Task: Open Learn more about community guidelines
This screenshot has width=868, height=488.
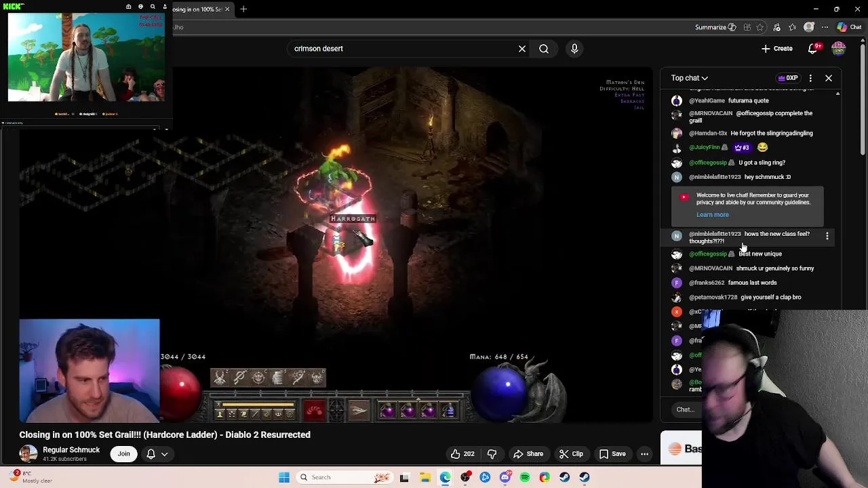Action: [x=713, y=215]
